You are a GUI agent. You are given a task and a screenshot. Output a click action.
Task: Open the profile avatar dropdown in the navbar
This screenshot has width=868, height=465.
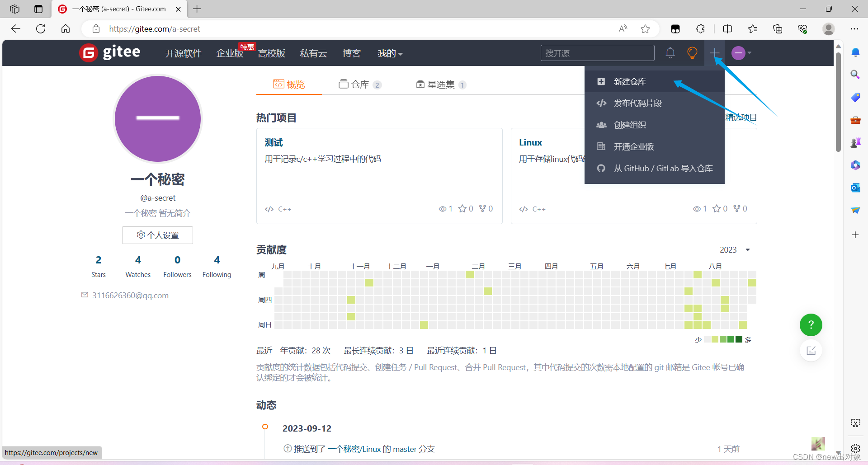point(740,53)
